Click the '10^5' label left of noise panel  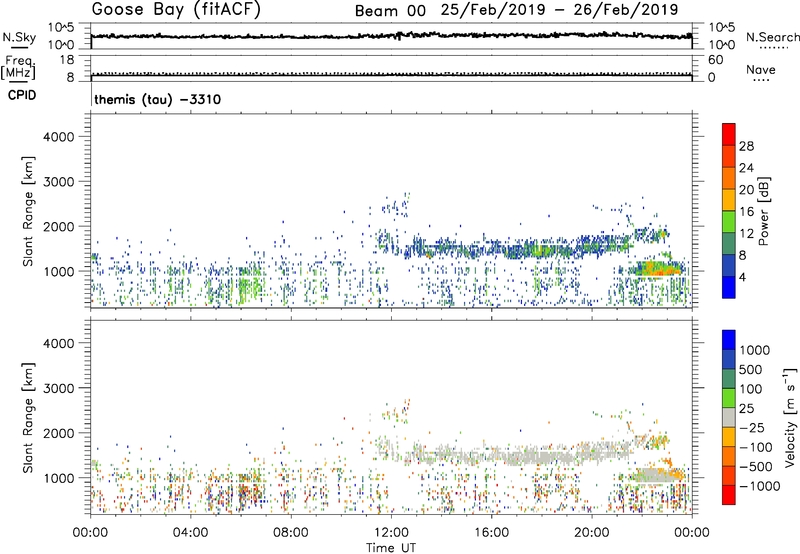[x=61, y=28]
